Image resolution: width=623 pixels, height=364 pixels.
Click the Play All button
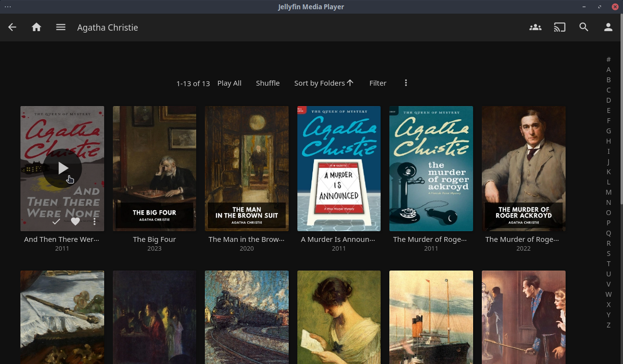[229, 83]
